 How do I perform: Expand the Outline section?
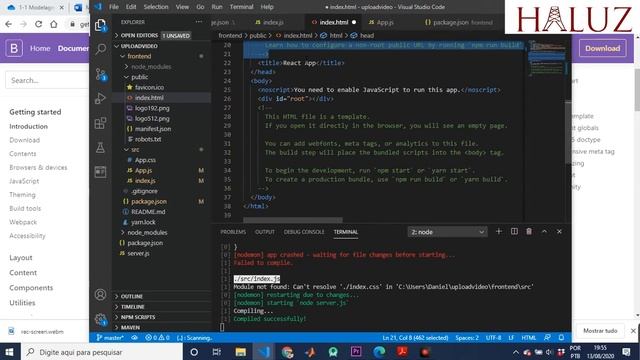click(x=131, y=296)
